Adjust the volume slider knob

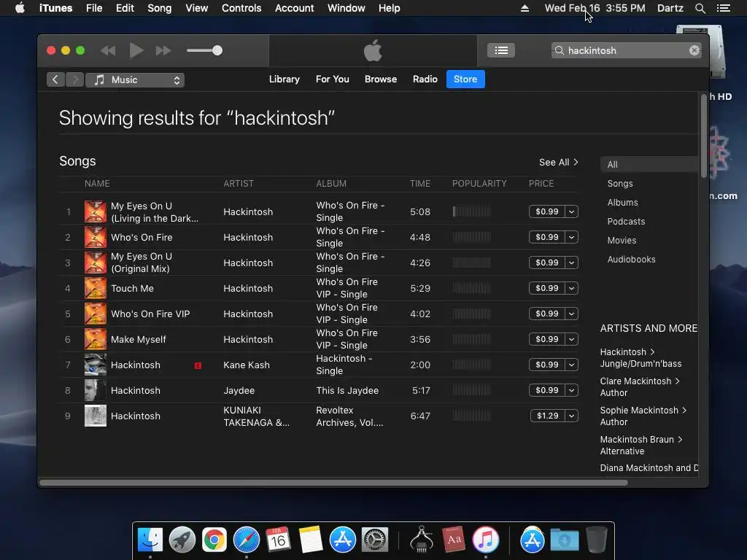coord(217,50)
